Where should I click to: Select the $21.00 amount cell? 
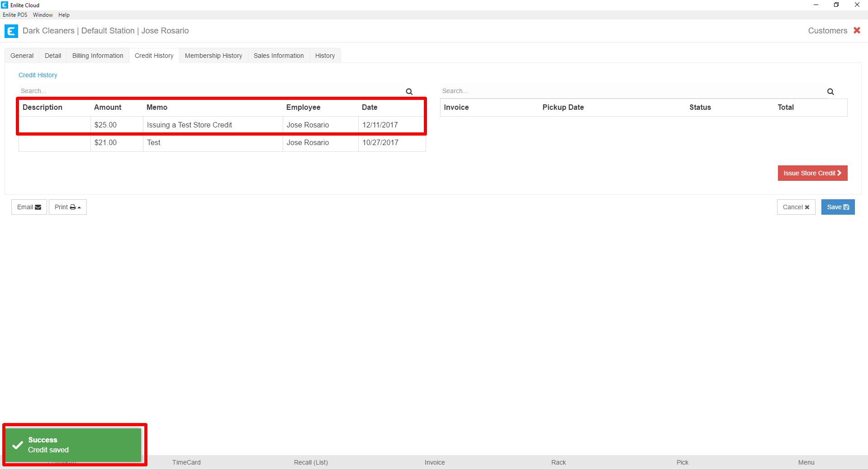pos(117,143)
